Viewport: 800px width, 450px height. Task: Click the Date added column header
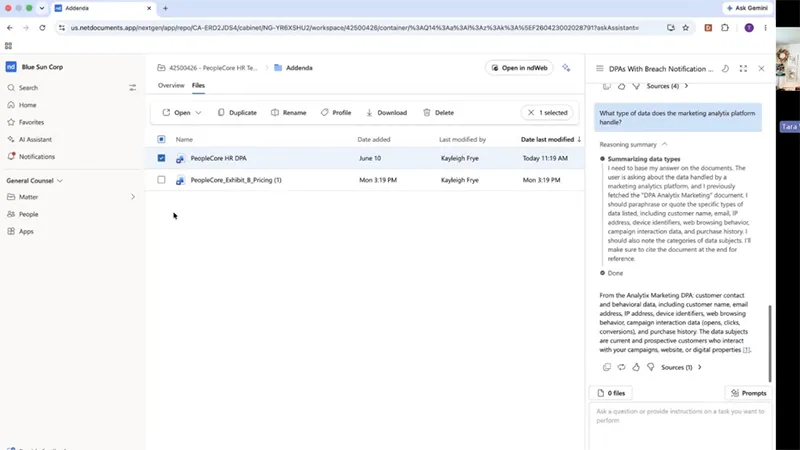374,139
